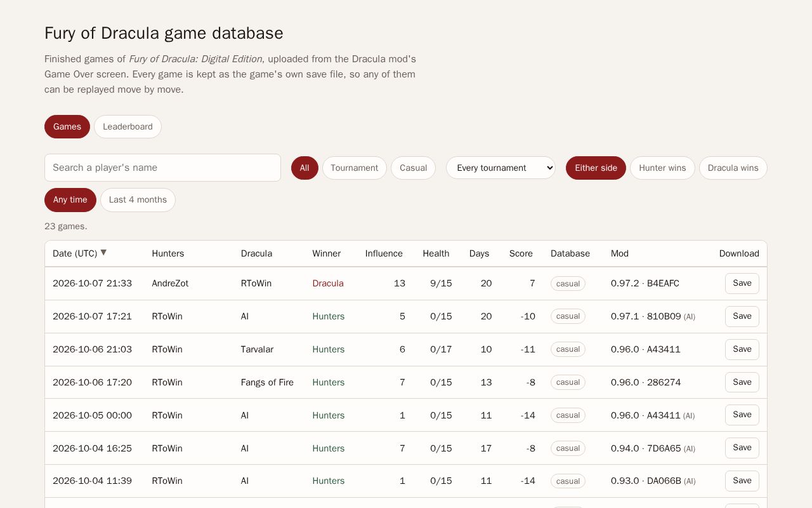Click date 2026-10-06 17:20
This screenshot has height=508, width=812.
click(x=92, y=382)
